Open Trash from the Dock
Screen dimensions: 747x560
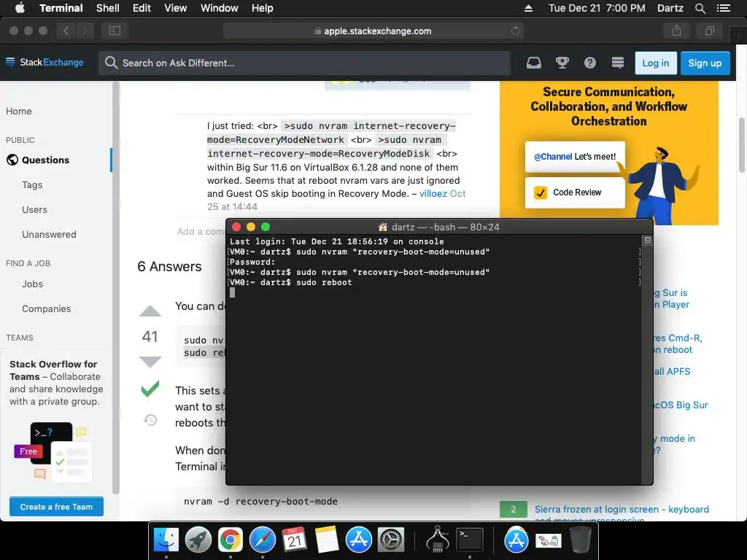point(580,540)
